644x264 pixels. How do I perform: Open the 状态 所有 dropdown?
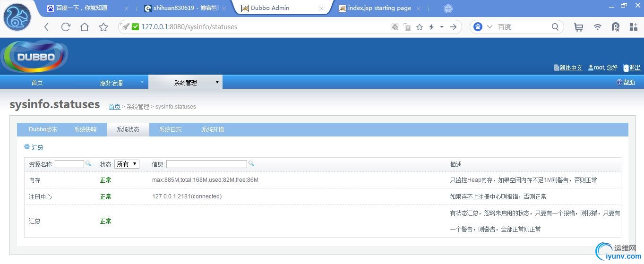pyautogui.click(x=127, y=164)
